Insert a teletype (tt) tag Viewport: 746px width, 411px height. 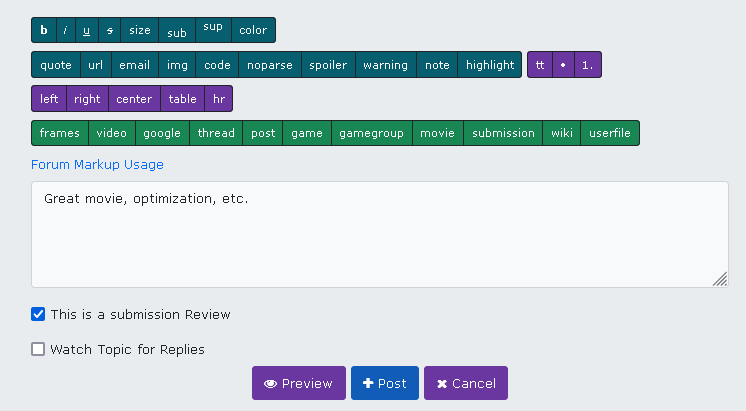pyautogui.click(x=540, y=65)
